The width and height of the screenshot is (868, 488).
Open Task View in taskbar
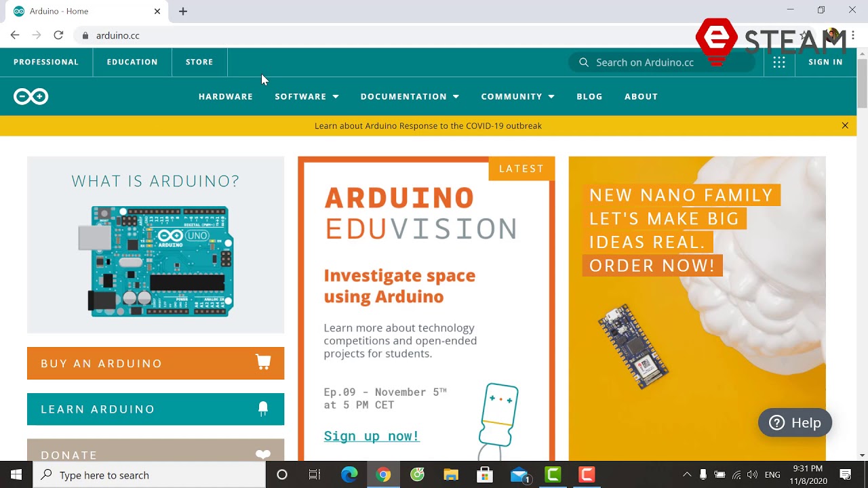(315, 474)
